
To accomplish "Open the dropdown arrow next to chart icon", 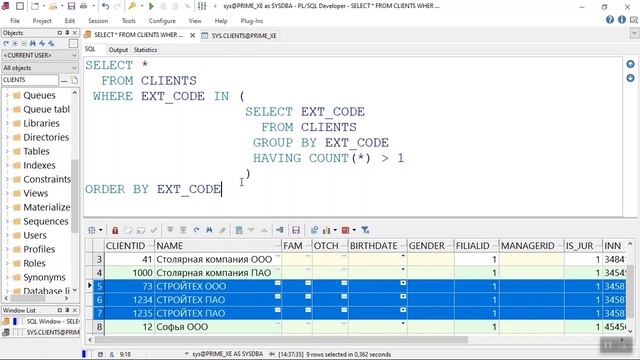I will (335, 230).
